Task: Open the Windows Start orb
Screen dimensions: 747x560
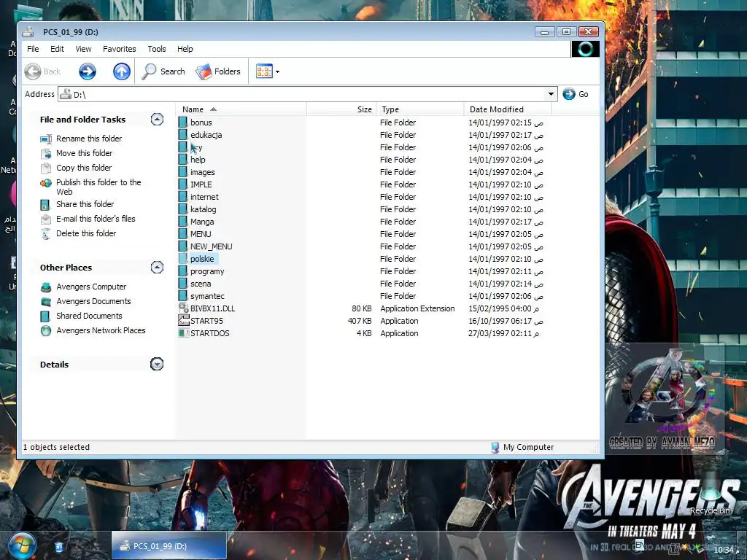Action: 22,546
